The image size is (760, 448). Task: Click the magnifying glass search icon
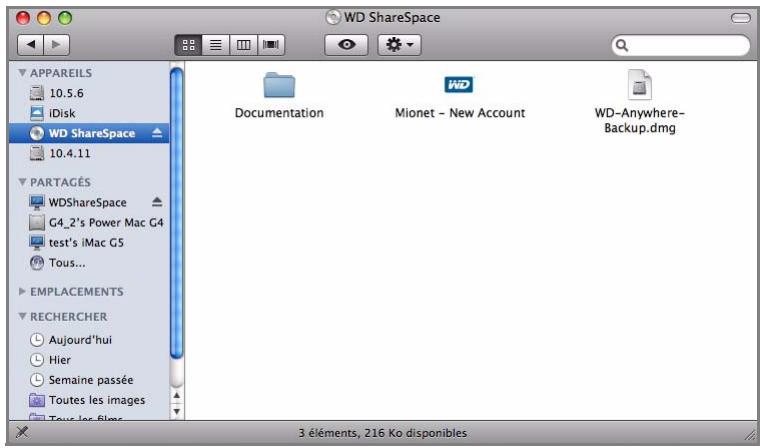622,46
